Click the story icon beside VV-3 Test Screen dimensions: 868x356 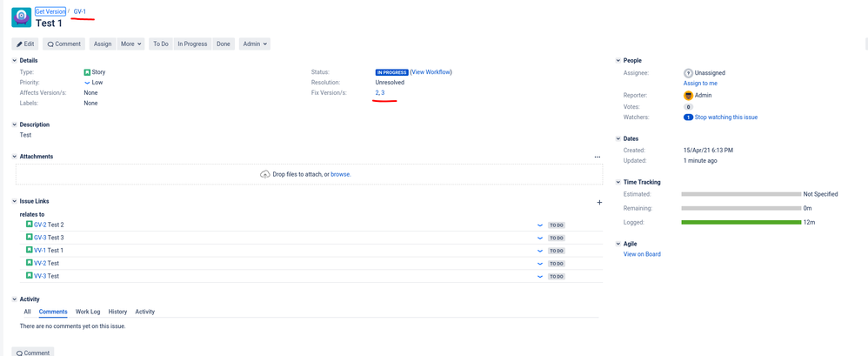[30, 275]
